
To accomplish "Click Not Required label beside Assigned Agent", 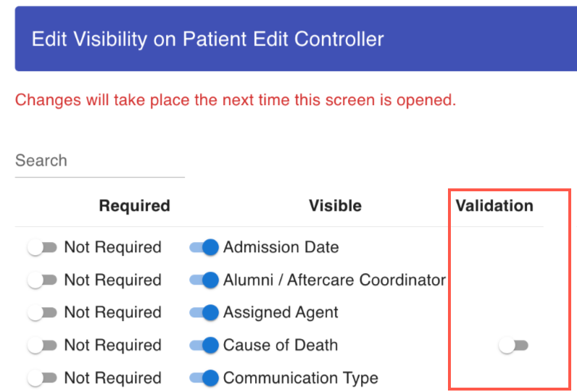I will click(112, 313).
